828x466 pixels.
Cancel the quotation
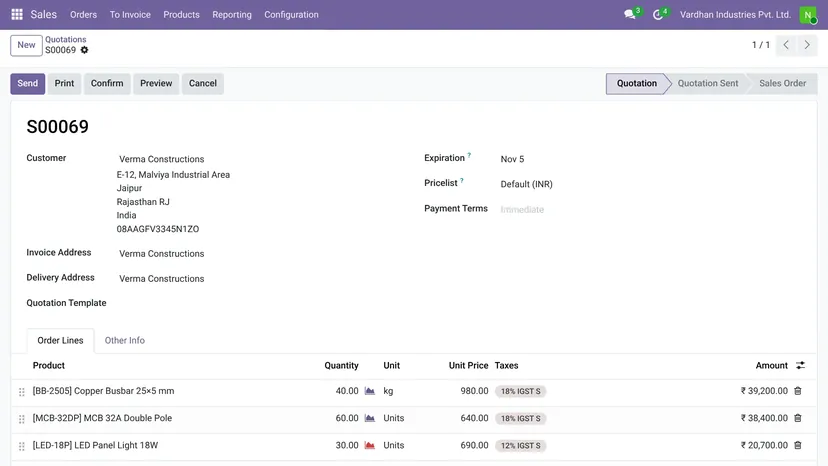click(203, 83)
